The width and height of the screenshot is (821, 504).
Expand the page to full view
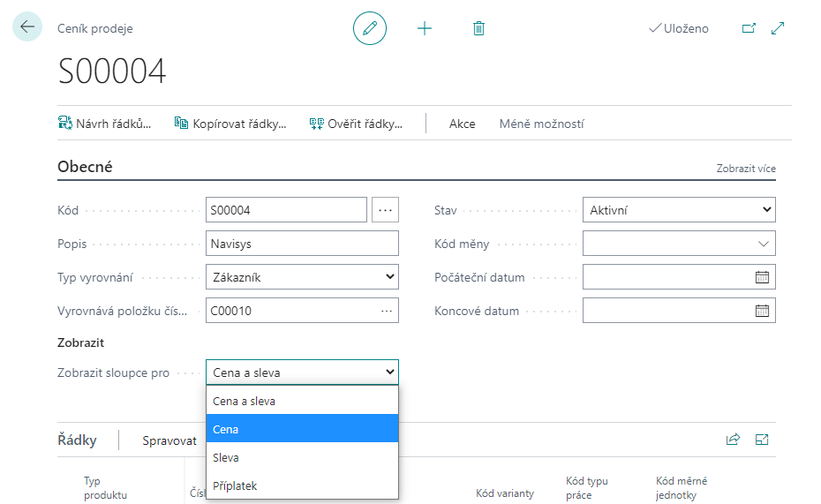click(x=778, y=28)
